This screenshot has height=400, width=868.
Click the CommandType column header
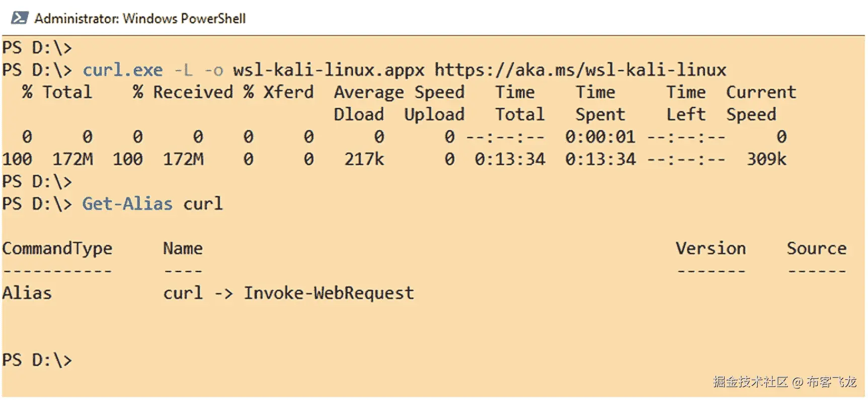tap(57, 249)
